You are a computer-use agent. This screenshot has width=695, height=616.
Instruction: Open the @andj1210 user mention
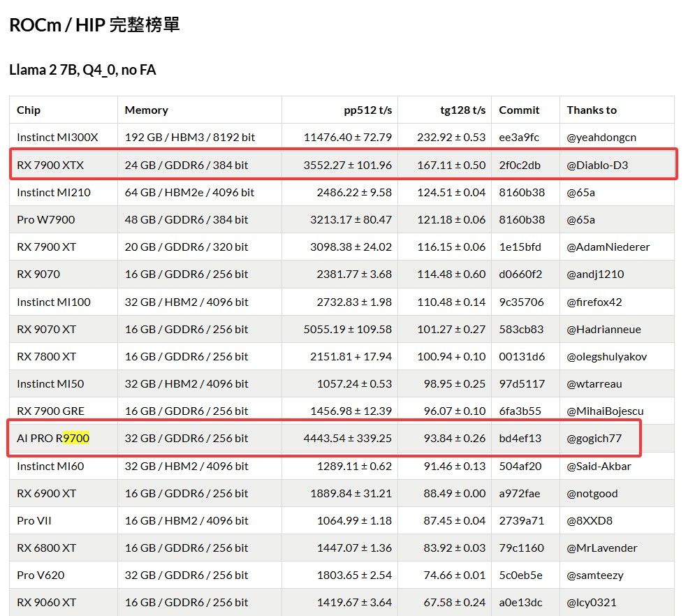click(595, 274)
